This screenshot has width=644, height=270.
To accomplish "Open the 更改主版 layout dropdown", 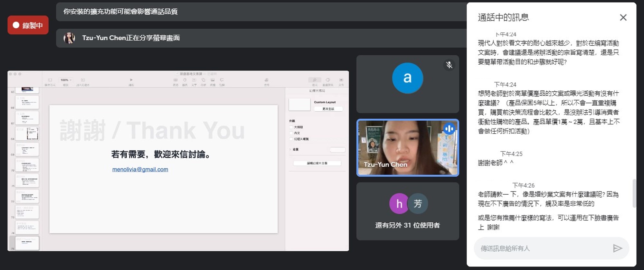I will pyautogui.click(x=328, y=109).
